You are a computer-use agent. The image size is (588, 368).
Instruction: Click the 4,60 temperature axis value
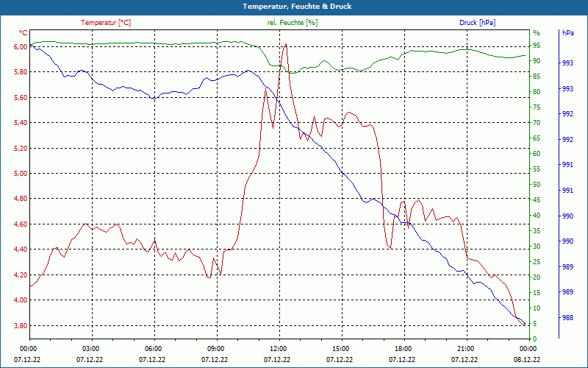21,224
